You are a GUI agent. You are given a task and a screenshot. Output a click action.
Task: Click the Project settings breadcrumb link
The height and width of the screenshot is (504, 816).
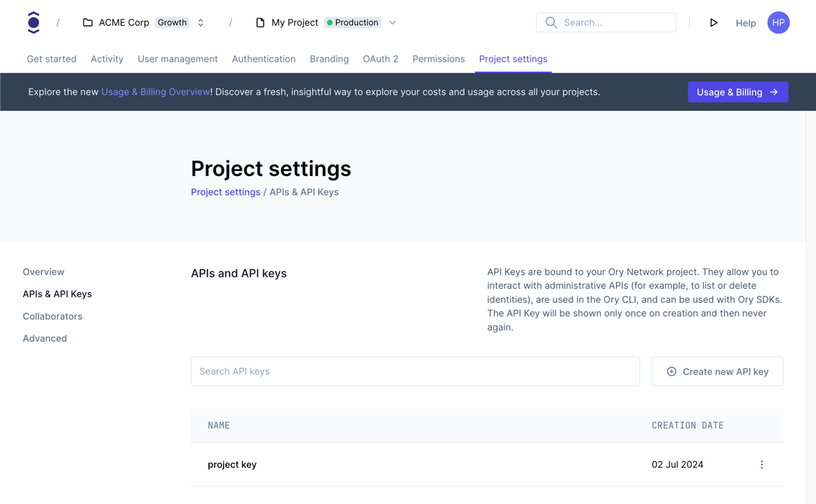point(225,192)
